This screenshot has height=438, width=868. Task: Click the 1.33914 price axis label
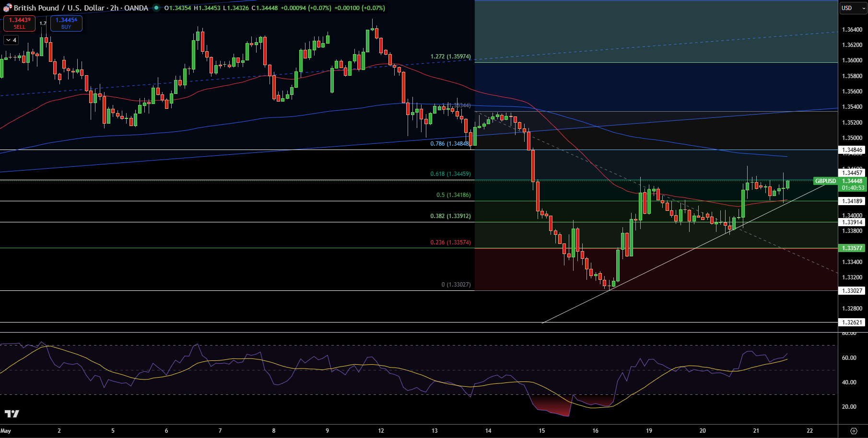click(x=852, y=222)
